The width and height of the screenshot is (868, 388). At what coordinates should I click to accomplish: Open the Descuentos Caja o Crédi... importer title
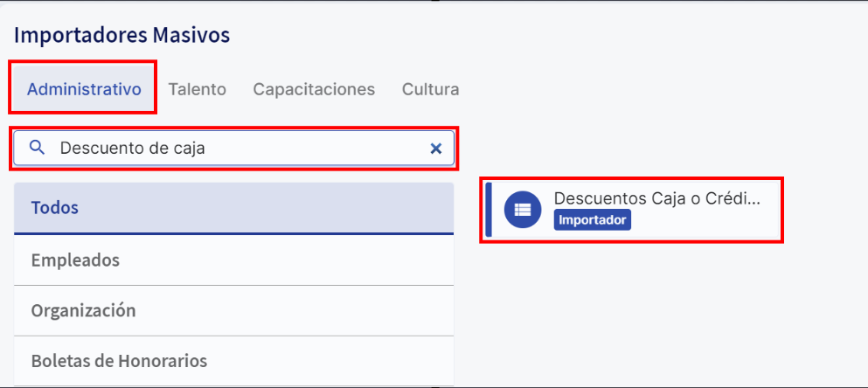(657, 198)
